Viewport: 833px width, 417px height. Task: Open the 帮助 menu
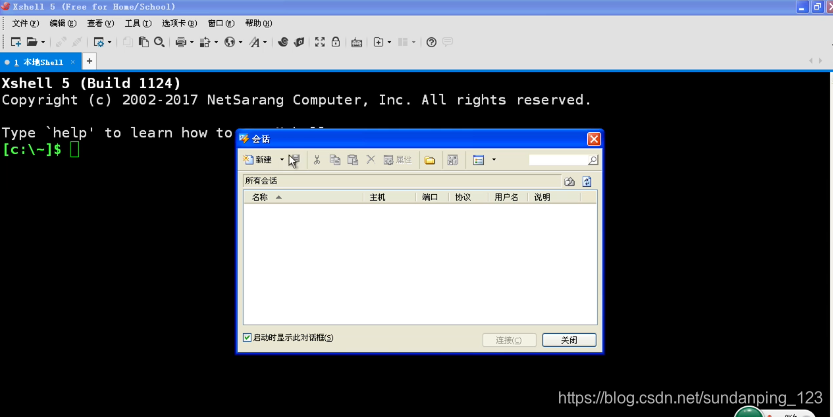pyautogui.click(x=258, y=23)
